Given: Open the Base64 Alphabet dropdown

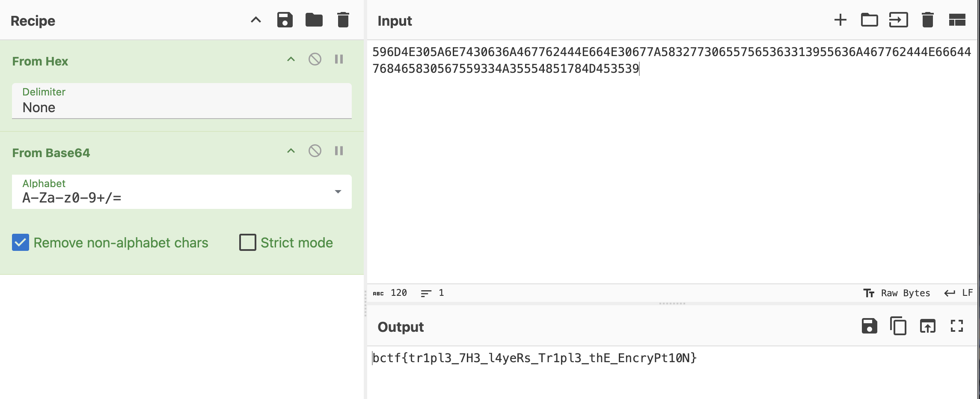Looking at the screenshot, I should [338, 192].
